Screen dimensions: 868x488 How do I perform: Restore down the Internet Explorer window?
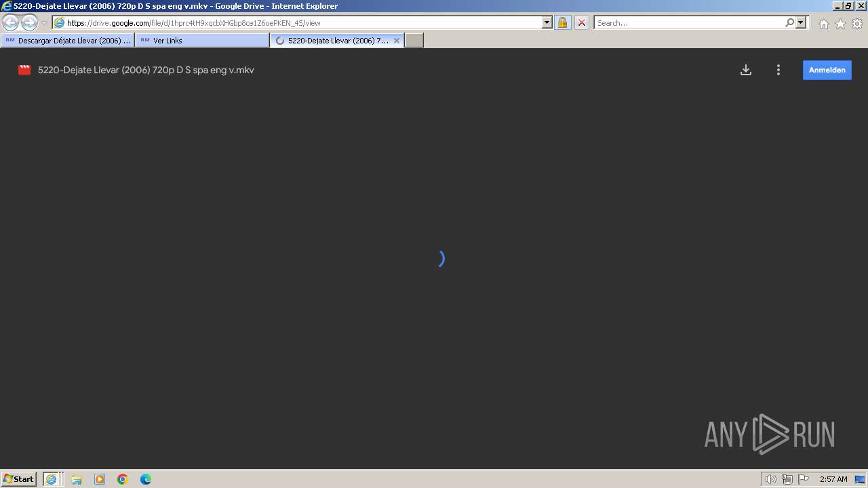(x=848, y=6)
